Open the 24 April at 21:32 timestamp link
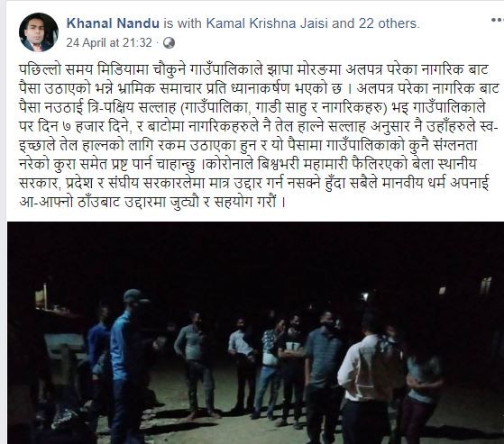Viewport: 504px width, 444px height. [x=109, y=42]
